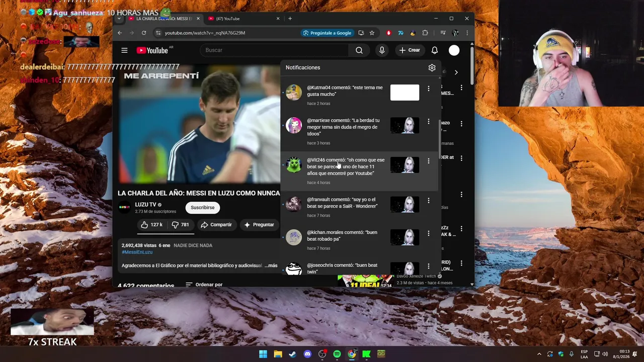Open the Extensions puzzle-piece menu
644x362 pixels.
(x=425, y=33)
